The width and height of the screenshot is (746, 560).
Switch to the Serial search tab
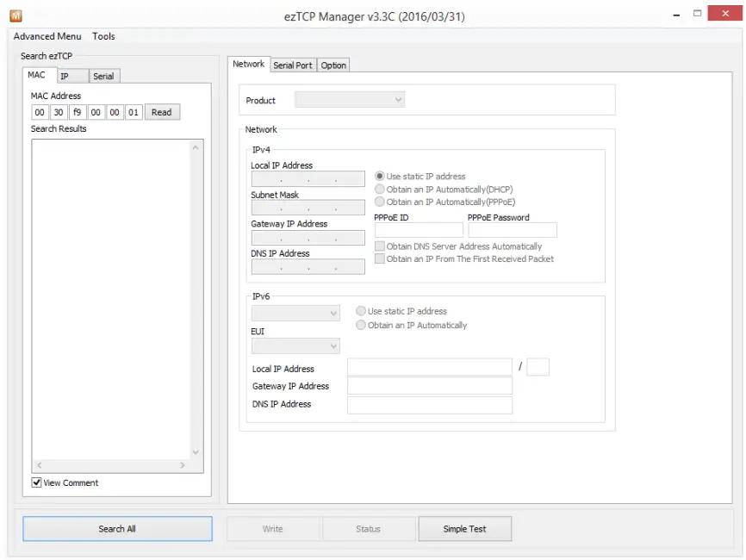[103, 76]
